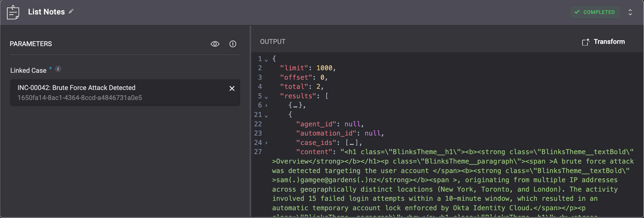Click the List Notes step icon
The image size is (644, 218).
[13, 12]
